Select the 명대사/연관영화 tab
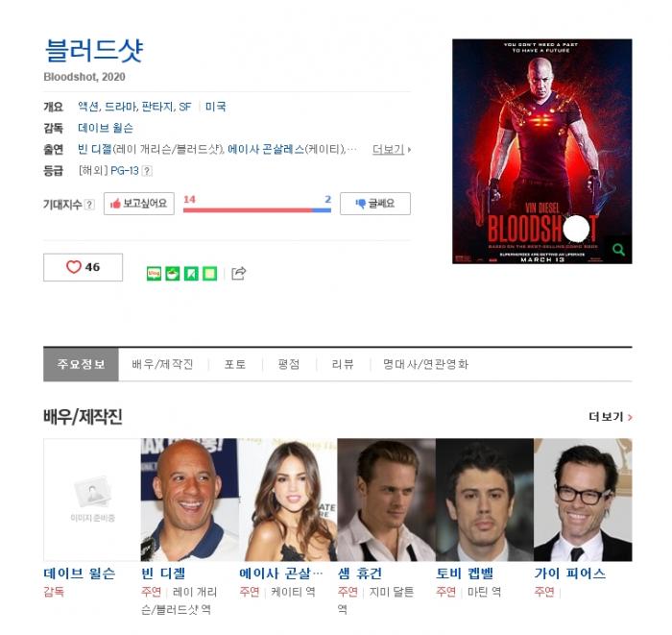This screenshot has height=635, width=672. click(425, 364)
